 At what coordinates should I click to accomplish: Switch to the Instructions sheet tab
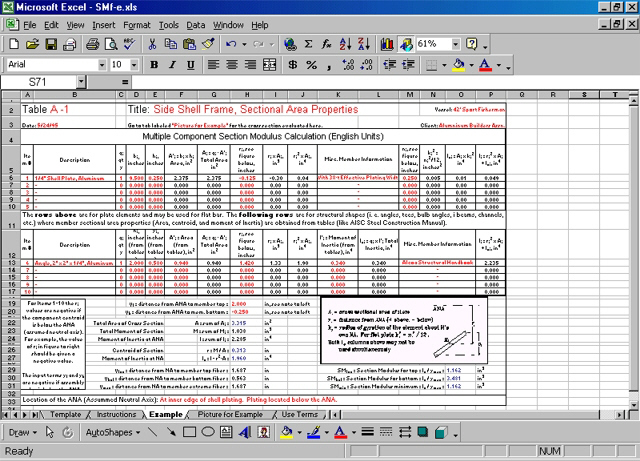pyautogui.click(x=116, y=414)
